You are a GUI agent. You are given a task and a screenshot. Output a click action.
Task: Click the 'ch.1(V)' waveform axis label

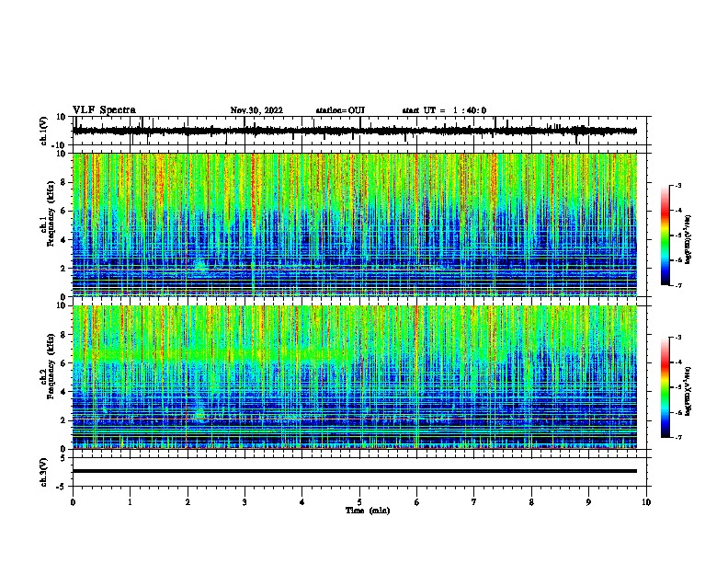(x=44, y=131)
